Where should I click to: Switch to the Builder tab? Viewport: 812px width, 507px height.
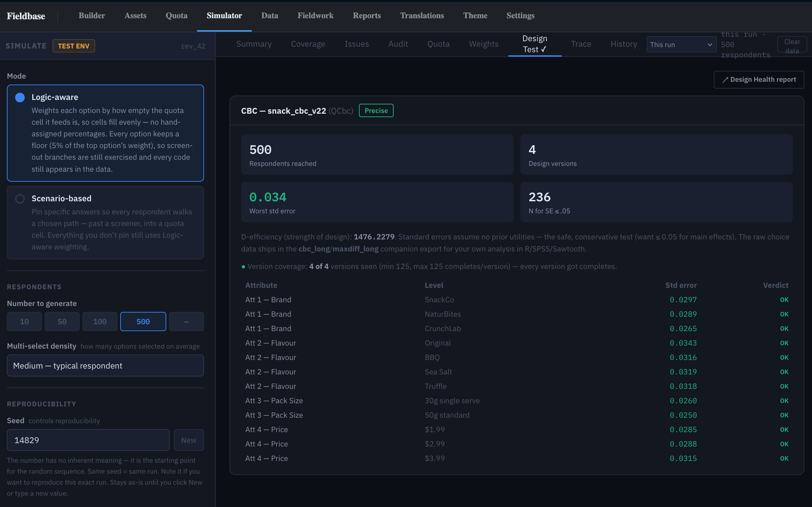click(92, 16)
